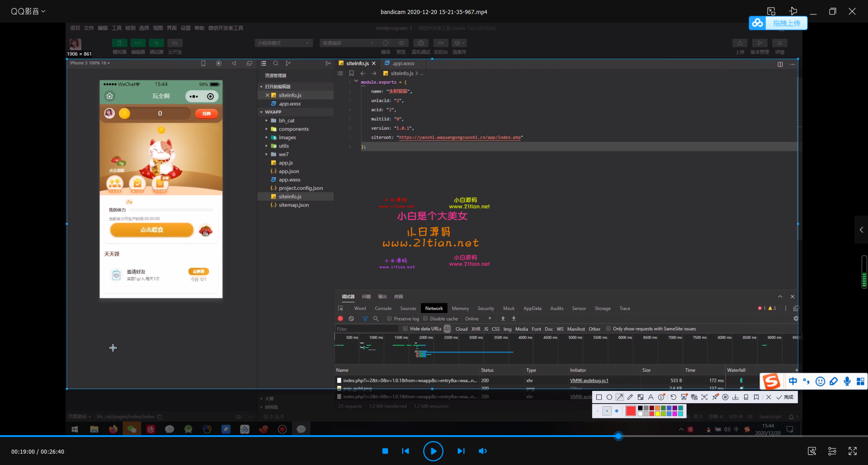Image resolution: width=868 pixels, height=465 pixels.
Task: Pin the screenshot to the screen
Action: tap(715, 397)
